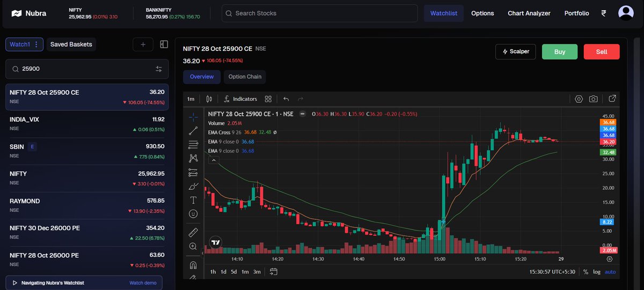
Task: Open the Options nav item
Action: (482, 13)
